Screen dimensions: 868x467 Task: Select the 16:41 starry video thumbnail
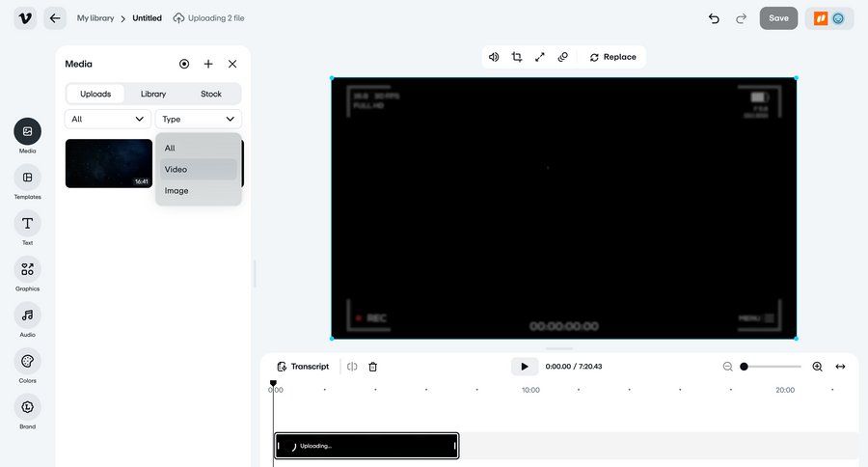[108, 163]
